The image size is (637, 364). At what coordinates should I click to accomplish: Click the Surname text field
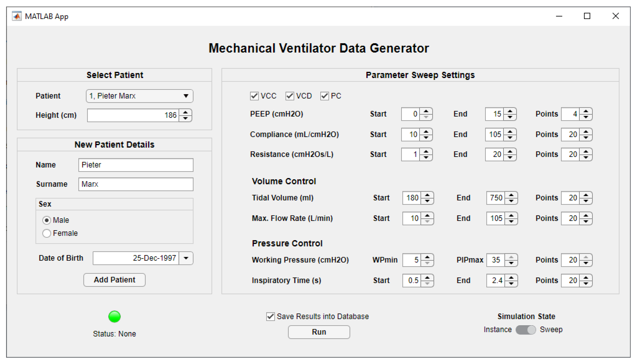click(x=136, y=184)
